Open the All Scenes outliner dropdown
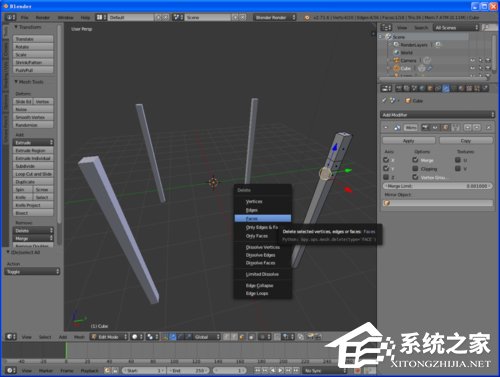The image size is (500, 377). [456, 27]
